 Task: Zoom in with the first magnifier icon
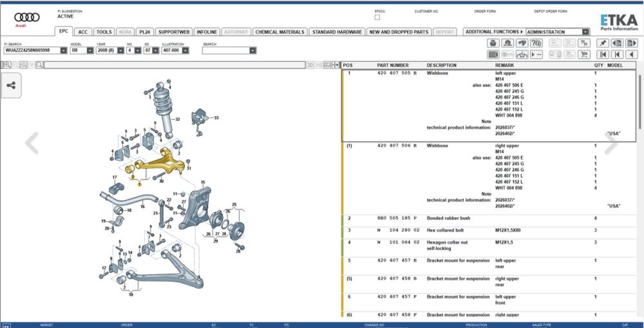[x=7, y=65]
